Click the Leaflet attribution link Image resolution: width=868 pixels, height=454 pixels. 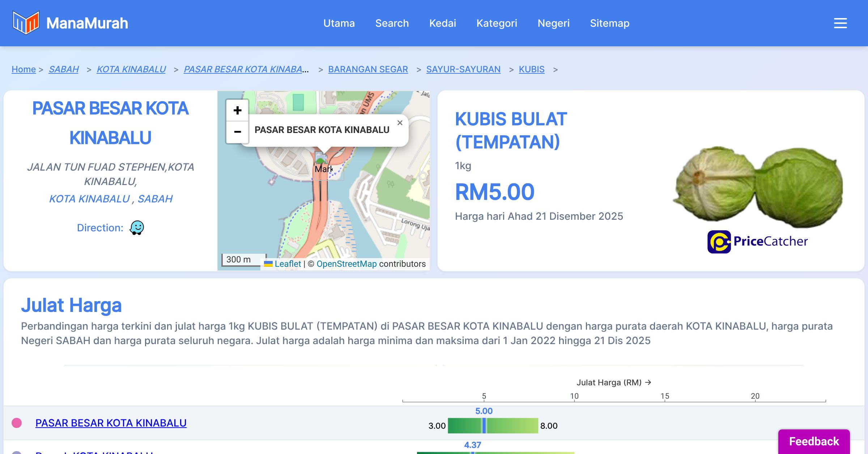coord(288,264)
